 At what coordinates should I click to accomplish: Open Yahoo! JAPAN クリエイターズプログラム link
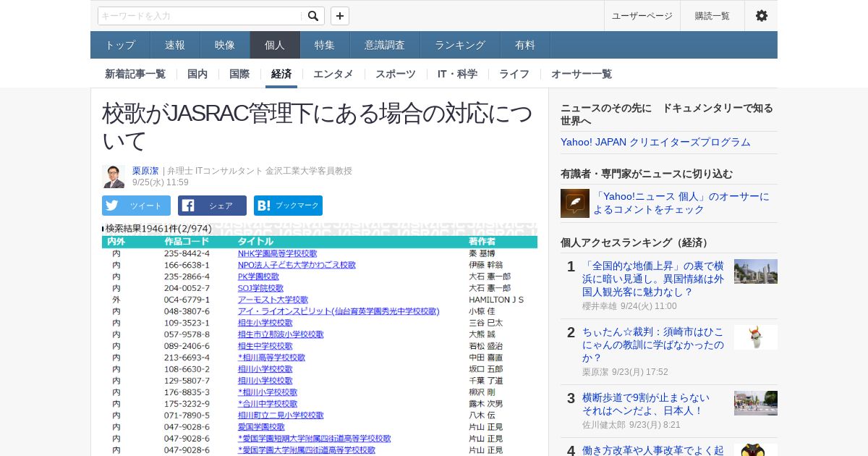(655, 142)
